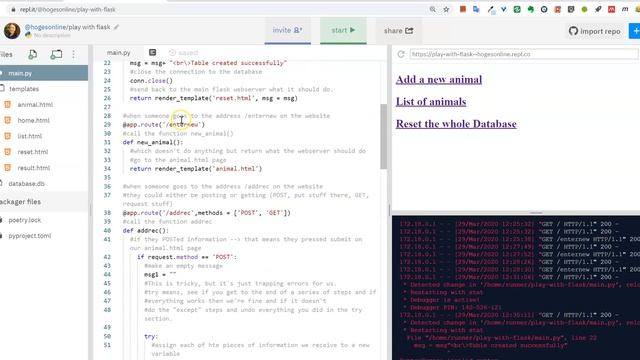Click the browser address bar URL

pos(68,9)
